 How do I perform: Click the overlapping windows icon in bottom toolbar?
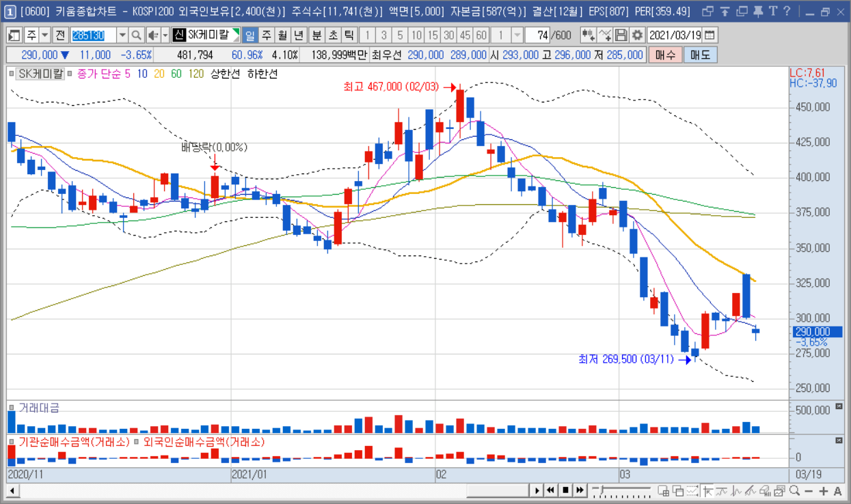[677, 490]
